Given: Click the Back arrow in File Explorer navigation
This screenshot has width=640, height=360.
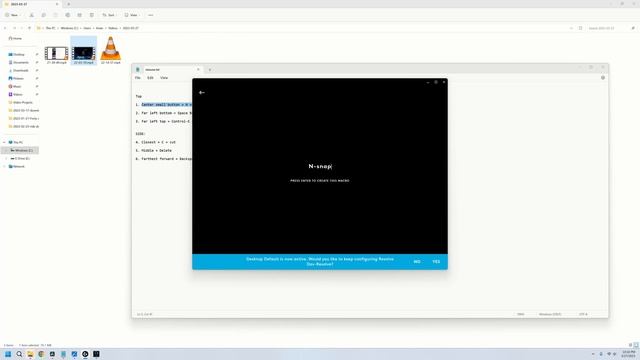Looking at the screenshot, I should click(x=5, y=28).
